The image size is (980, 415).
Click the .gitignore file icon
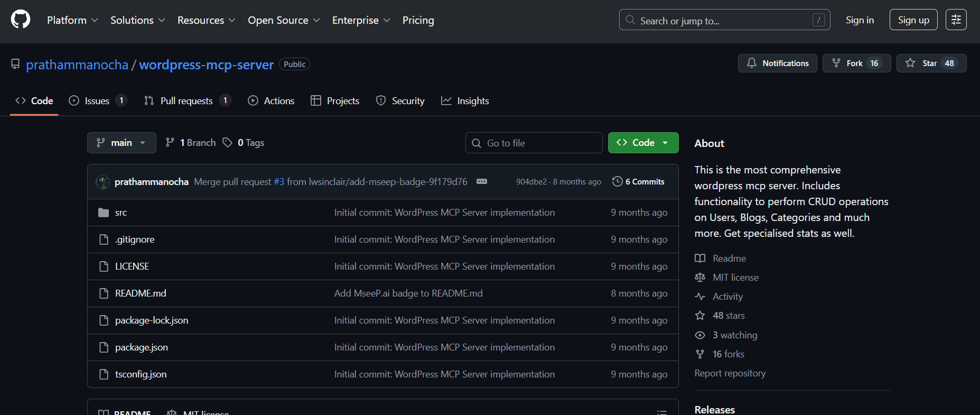pos(104,239)
